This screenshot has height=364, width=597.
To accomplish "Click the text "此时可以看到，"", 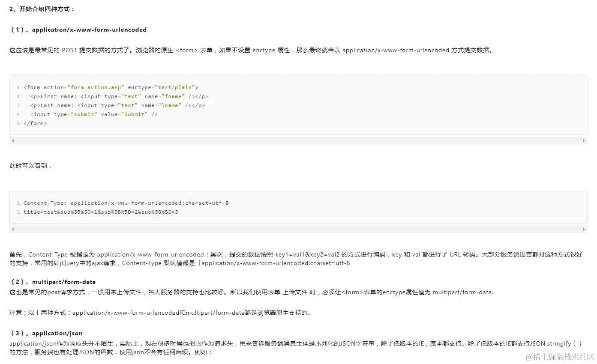I will click(31, 166).
